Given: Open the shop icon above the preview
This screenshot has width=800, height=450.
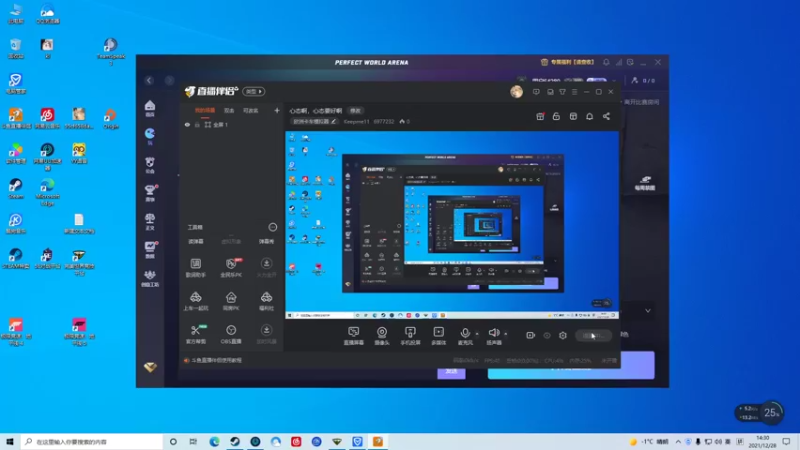Looking at the screenshot, I should click(x=573, y=116).
